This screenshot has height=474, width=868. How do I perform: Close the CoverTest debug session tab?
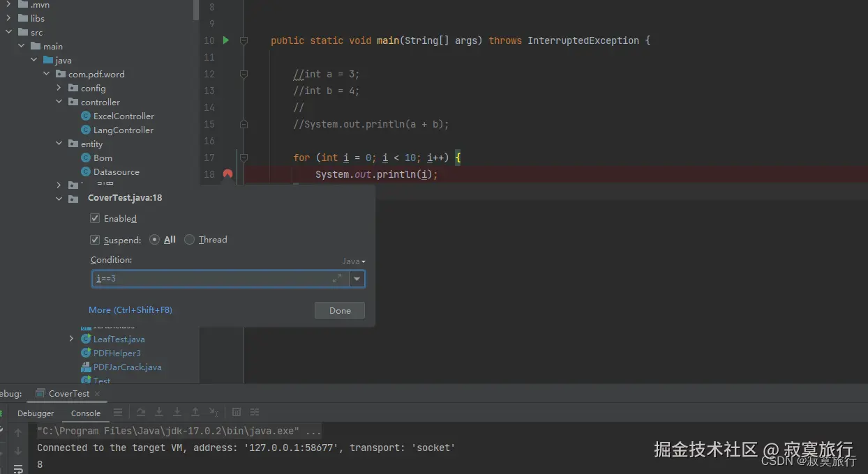[97, 394]
